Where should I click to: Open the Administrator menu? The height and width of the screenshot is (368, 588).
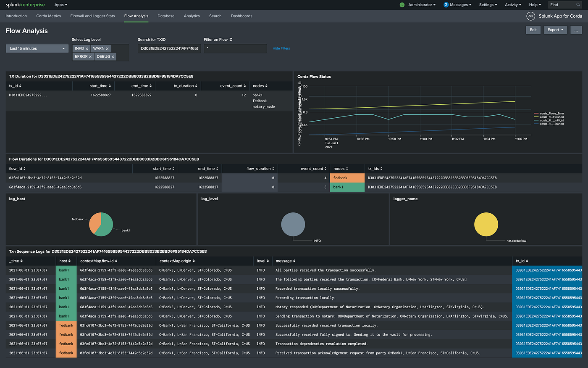[x=422, y=5]
